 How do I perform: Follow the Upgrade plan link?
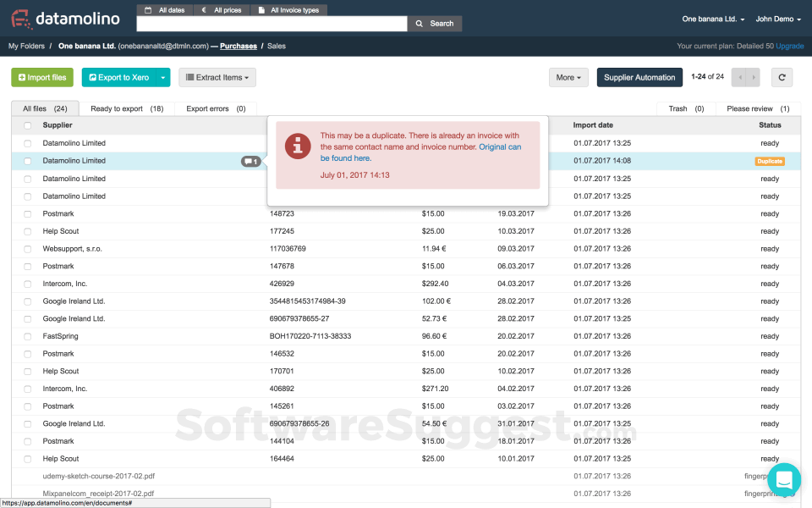[790, 46]
